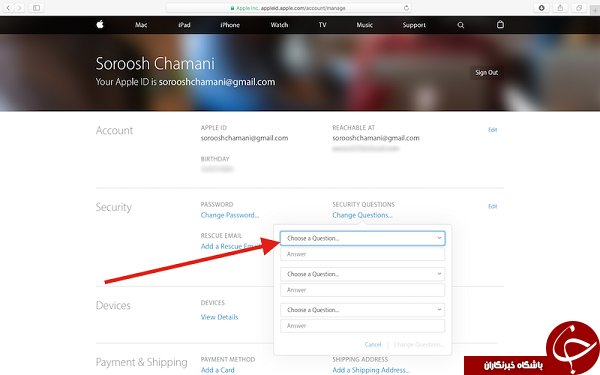This screenshot has height=375, width=600.
Task: Click Change Password link
Action: 230,215
